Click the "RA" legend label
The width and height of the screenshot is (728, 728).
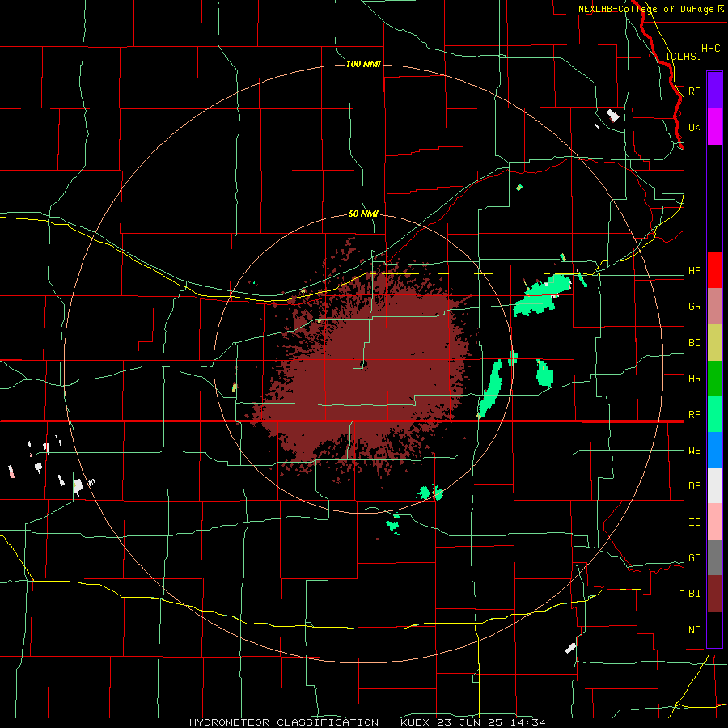[x=694, y=415]
